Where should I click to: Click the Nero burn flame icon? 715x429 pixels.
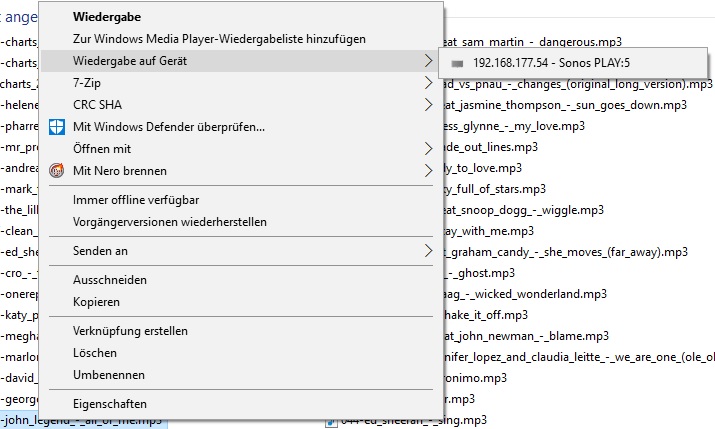pos(57,171)
